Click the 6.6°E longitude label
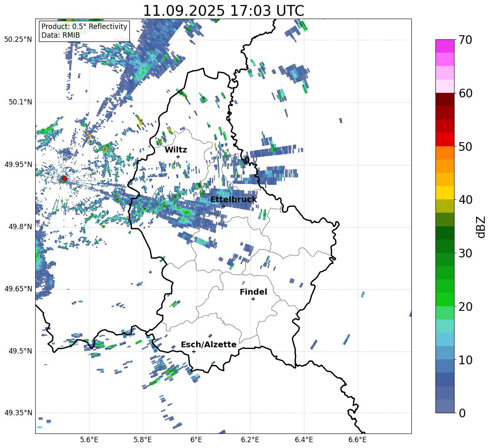The width and height of the screenshot is (491, 448). point(357,440)
